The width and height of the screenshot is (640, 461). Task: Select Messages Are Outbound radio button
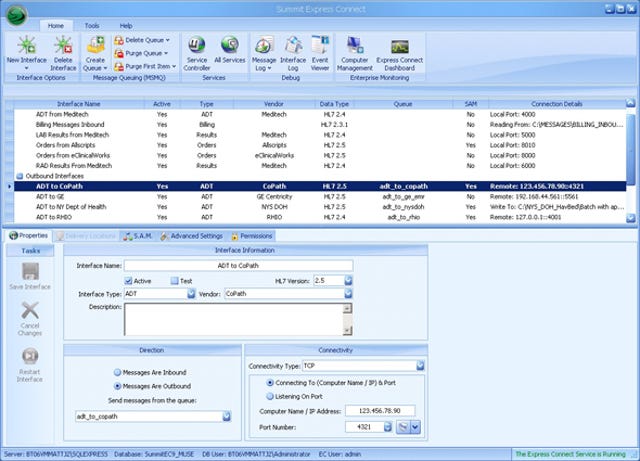click(x=118, y=386)
